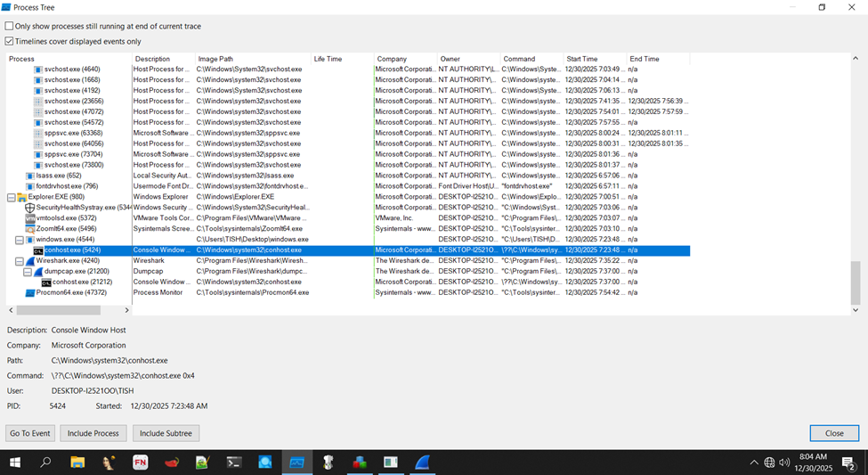Open the colored cubes taskbar app

[x=360, y=463]
